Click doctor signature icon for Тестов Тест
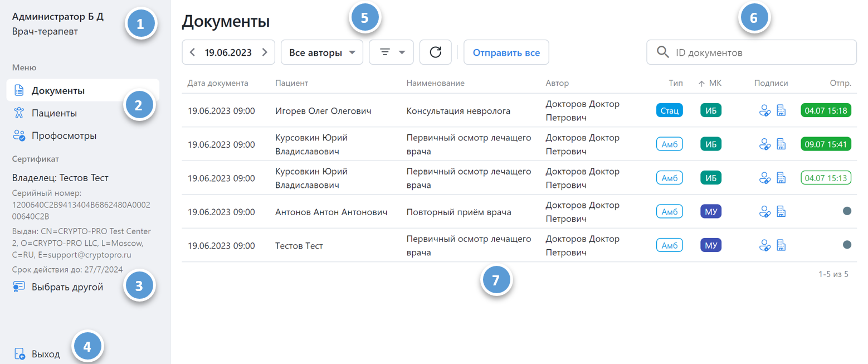The image size is (868, 364). [765, 245]
